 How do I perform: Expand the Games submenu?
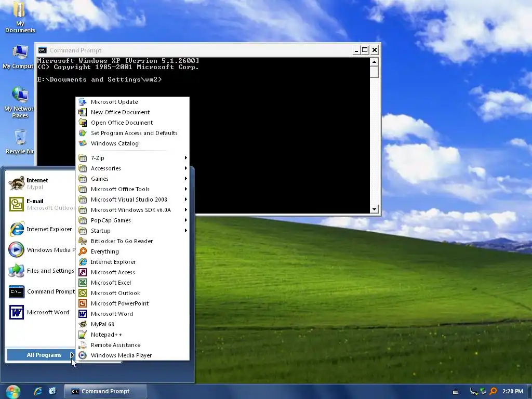point(132,179)
